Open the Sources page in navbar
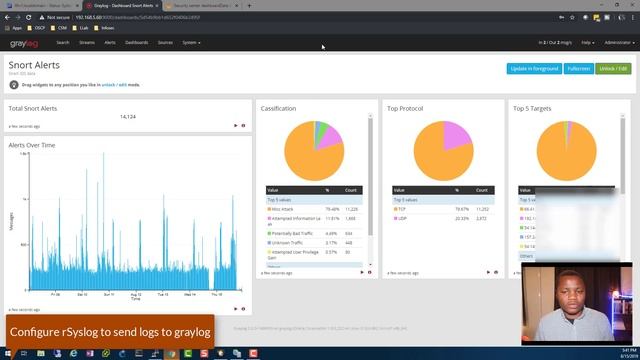 coord(165,42)
